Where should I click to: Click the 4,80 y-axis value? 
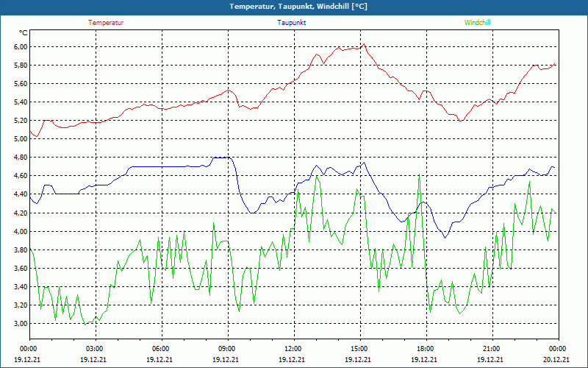coord(21,158)
